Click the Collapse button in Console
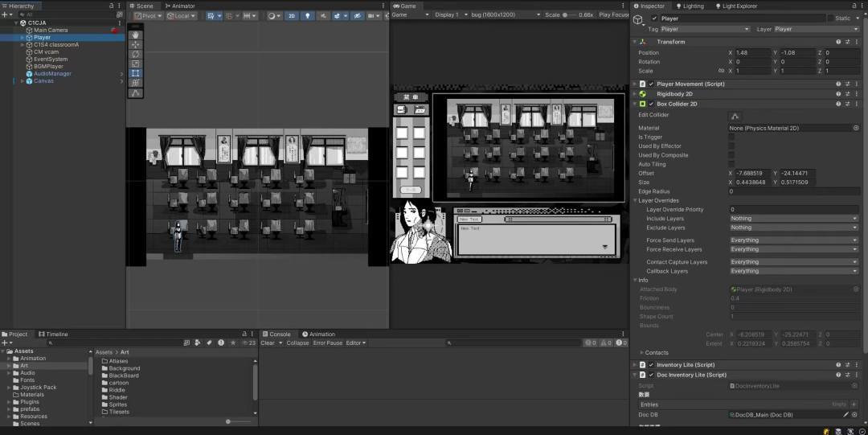 [297, 343]
